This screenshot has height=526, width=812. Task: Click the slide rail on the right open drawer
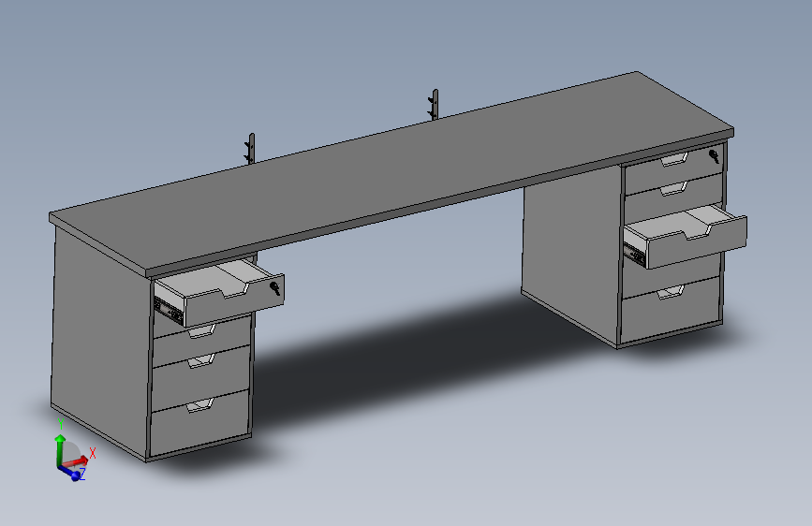(635, 254)
